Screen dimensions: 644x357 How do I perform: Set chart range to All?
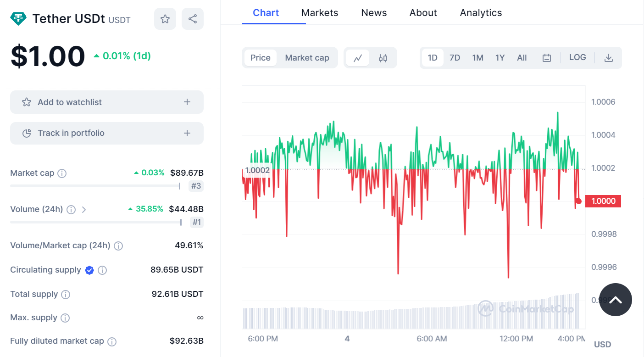pos(522,58)
